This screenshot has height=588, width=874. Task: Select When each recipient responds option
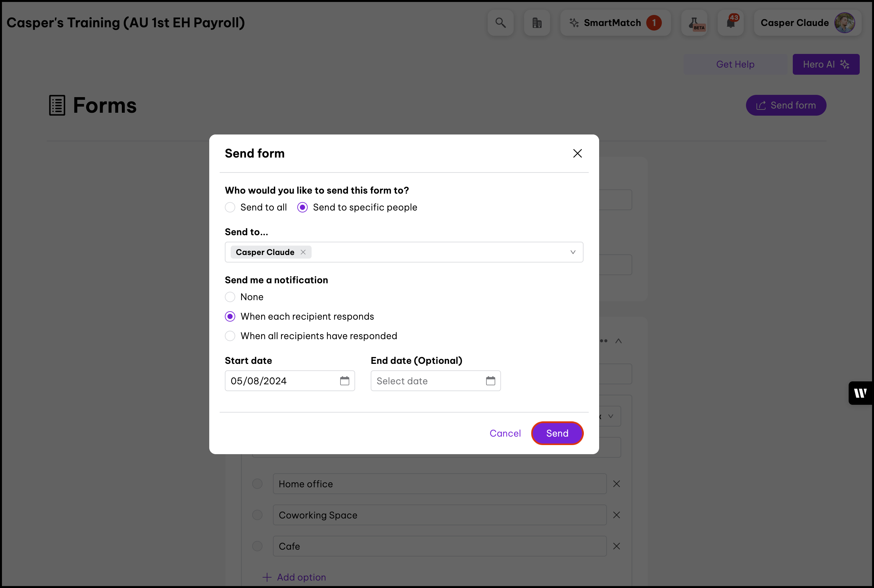pos(230,316)
